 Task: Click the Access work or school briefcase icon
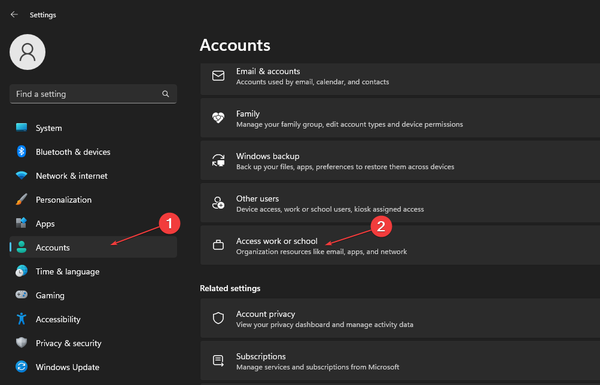[x=218, y=245]
